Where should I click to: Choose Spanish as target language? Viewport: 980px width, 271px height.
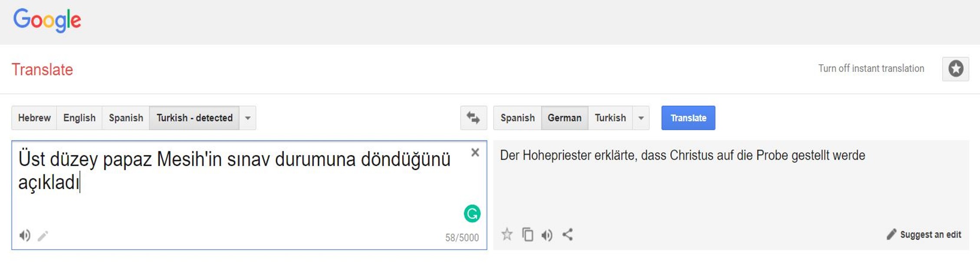click(517, 118)
